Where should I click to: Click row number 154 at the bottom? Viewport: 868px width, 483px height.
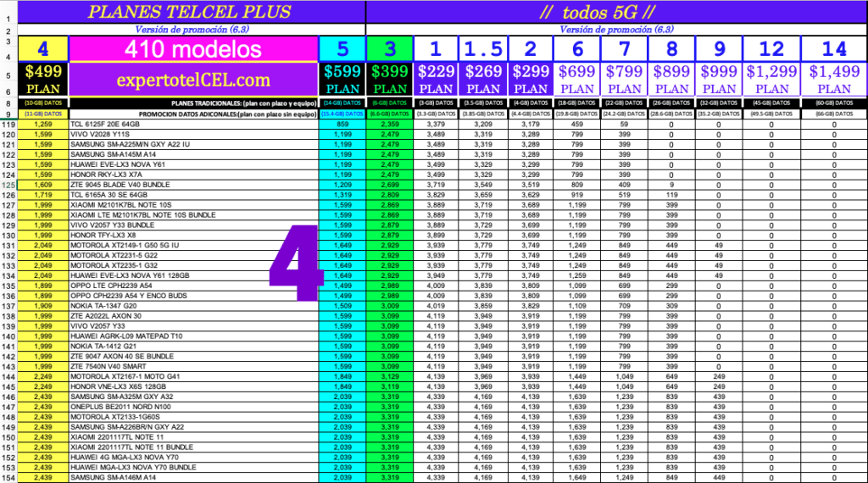(8, 477)
